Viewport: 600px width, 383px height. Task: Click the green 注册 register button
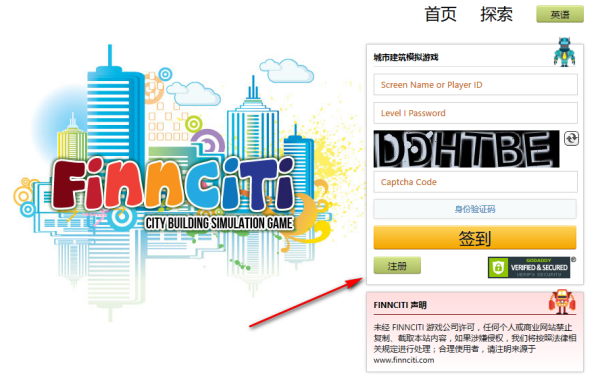click(x=397, y=266)
